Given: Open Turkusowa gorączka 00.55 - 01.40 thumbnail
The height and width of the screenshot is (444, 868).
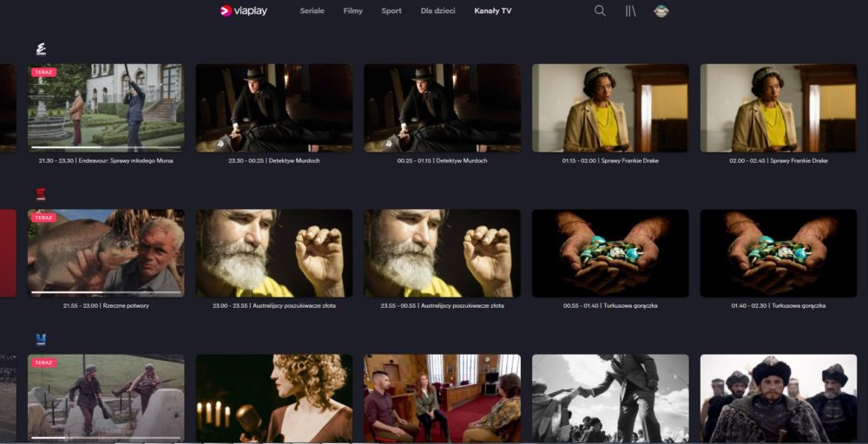Looking at the screenshot, I should [x=610, y=252].
